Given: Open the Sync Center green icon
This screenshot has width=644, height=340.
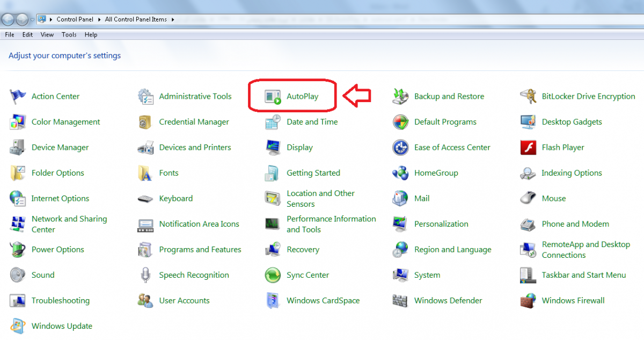Looking at the screenshot, I should coord(273,275).
